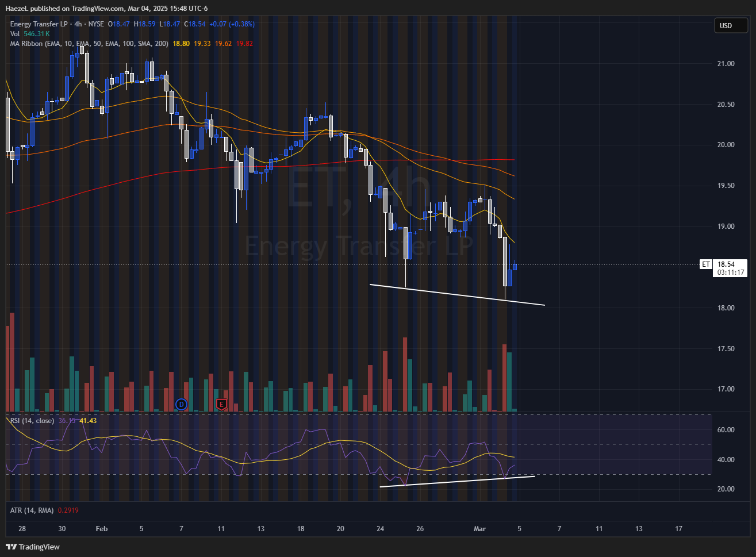Click the 18.00 price axis label

click(726, 308)
